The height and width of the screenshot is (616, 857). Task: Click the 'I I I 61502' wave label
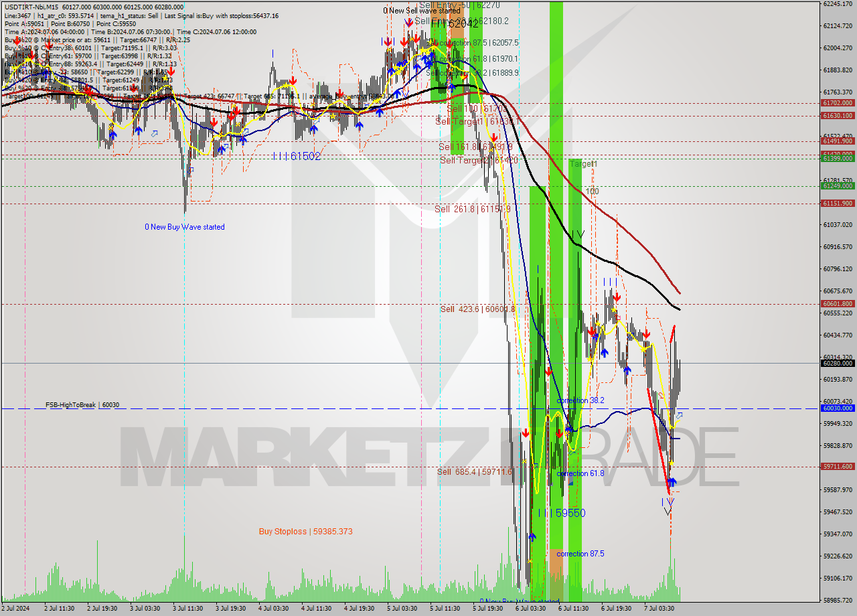pyautogui.click(x=297, y=156)
